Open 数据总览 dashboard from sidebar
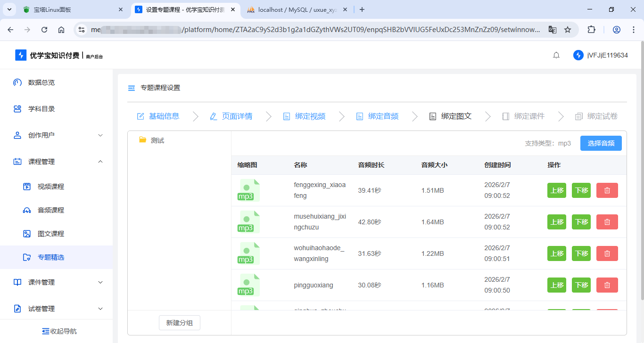Viewport: 644px width, 343px height. [41, 82]
